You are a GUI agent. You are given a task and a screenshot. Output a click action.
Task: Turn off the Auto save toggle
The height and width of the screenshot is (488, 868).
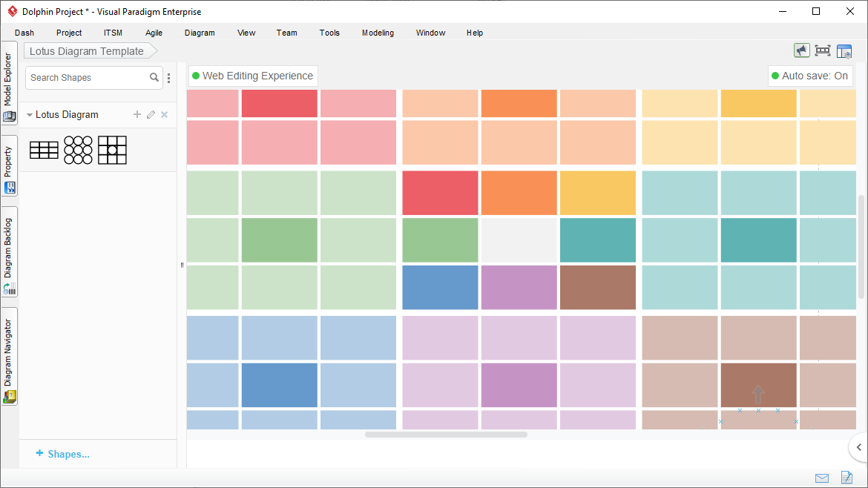click(x=810, y=76)
